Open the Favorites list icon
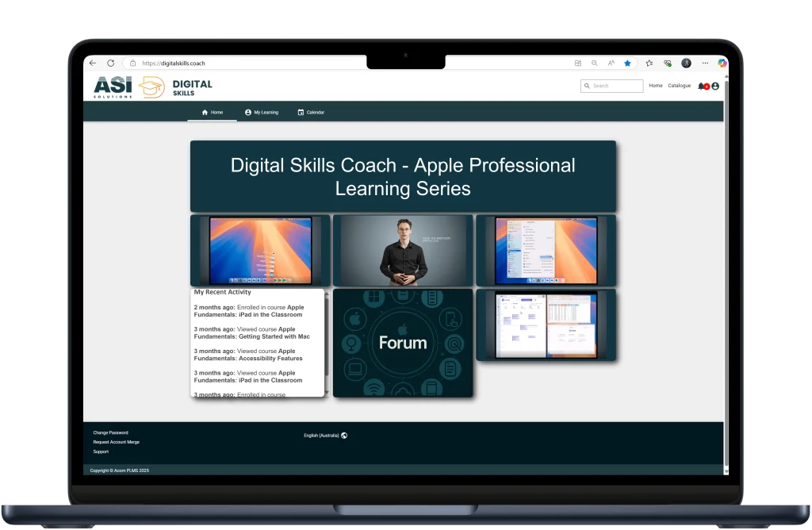This screenshot has height=530, width=812. coord(649,63)
